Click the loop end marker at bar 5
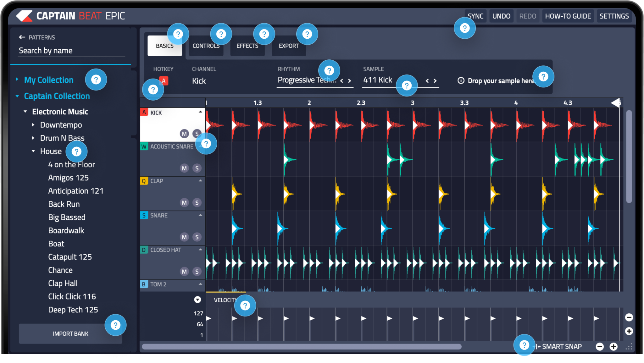Screen dimensions: 644x363 [616, 102]
